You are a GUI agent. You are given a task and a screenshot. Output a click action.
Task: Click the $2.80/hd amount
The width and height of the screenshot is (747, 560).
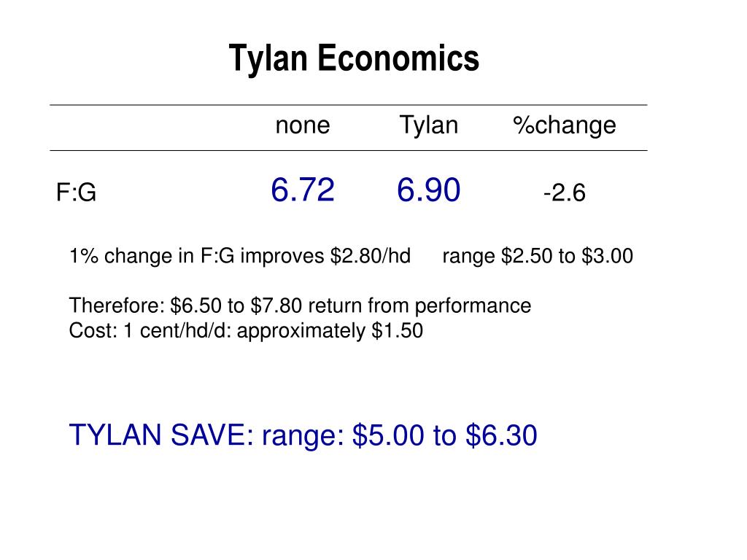[x=370, y=256]
